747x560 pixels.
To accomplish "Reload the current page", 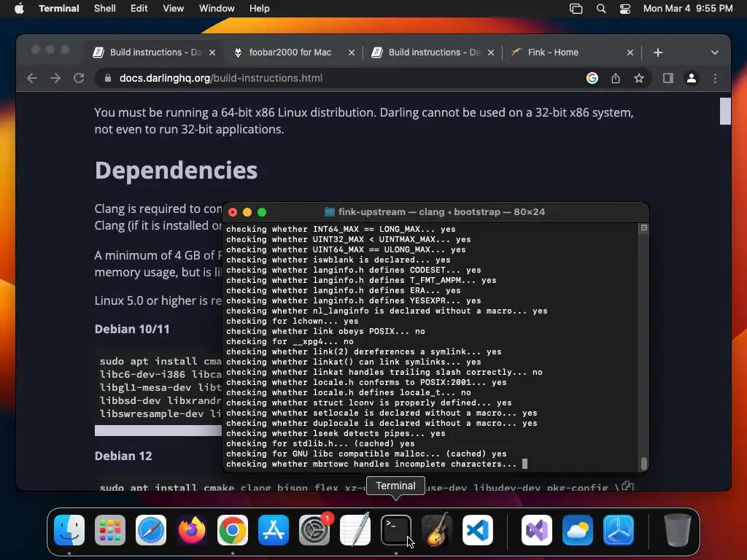I will (x=79, y=78).
